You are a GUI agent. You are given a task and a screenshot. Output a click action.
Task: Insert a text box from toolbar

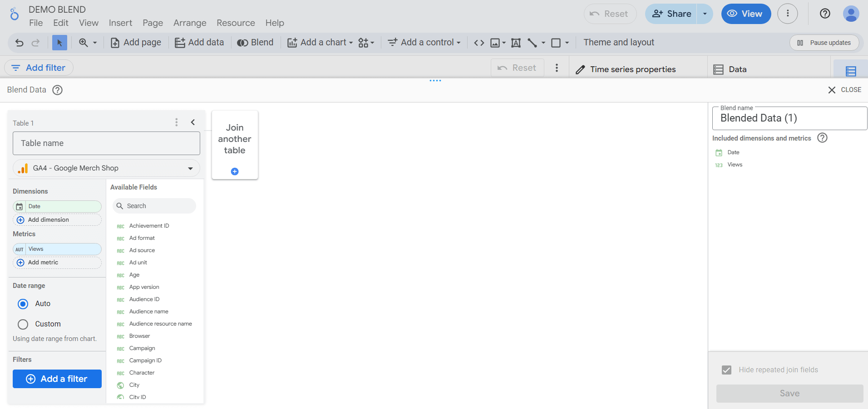click(x=516, y=43)
